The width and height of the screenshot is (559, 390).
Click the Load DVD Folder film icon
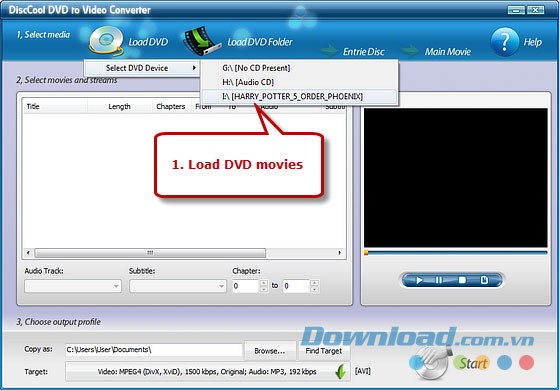[202, 41]
